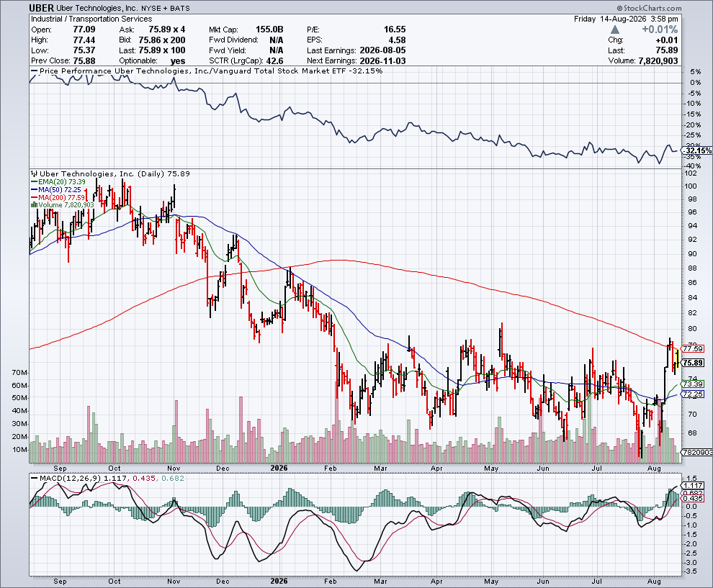Click the Fwd Yield N/A value

tap(276, 50)
